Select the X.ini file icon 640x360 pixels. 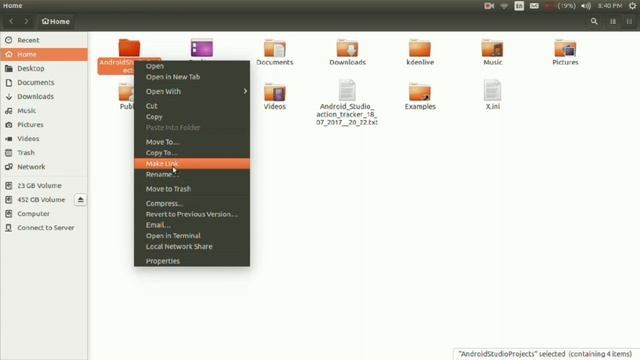(x=493, y=90)
